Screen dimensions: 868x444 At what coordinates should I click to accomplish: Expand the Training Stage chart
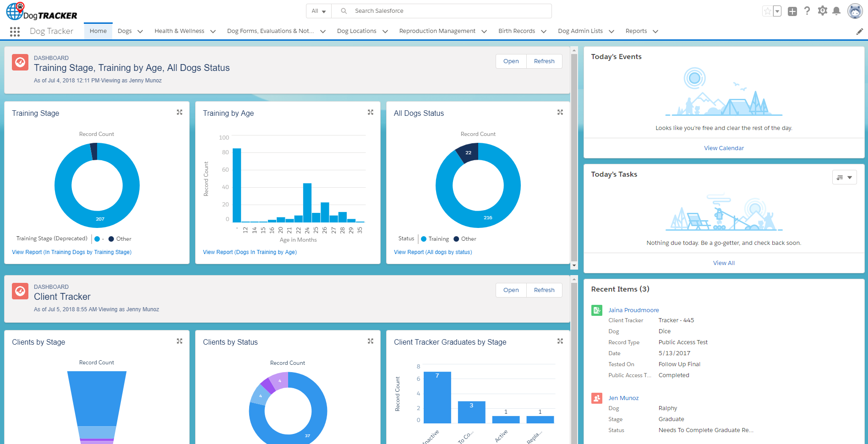[180, 112]
